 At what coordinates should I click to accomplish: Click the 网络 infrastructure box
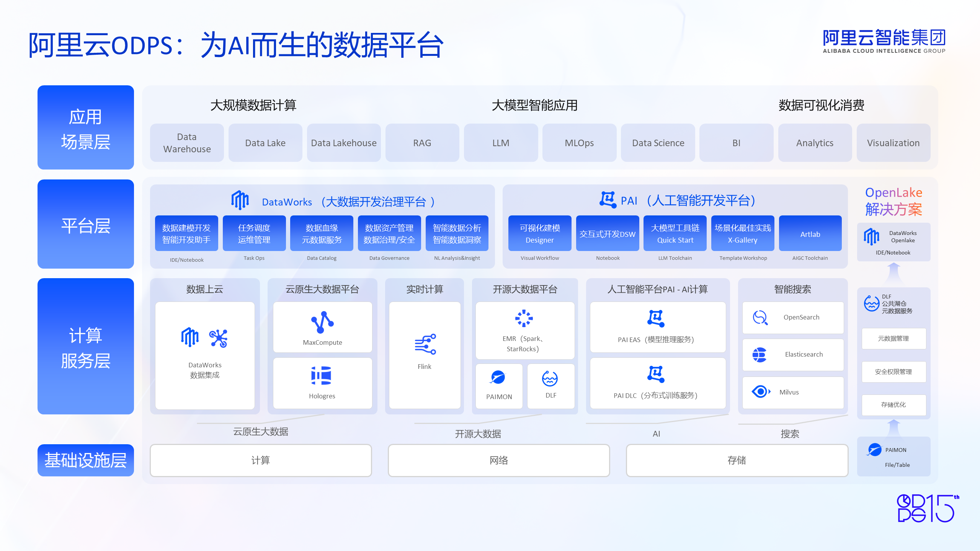click(x=499, y=460)
